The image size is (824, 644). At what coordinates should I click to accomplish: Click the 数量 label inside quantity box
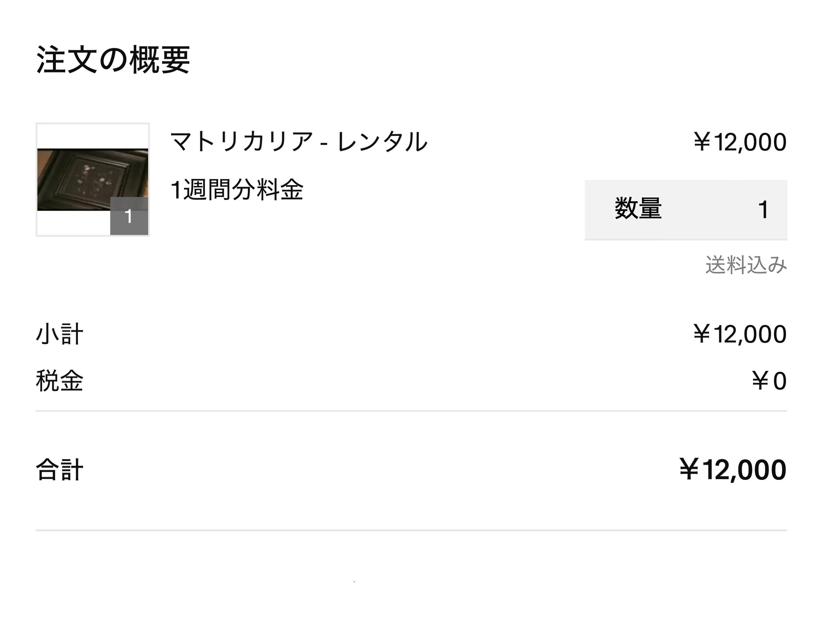[x=638, y=208]
